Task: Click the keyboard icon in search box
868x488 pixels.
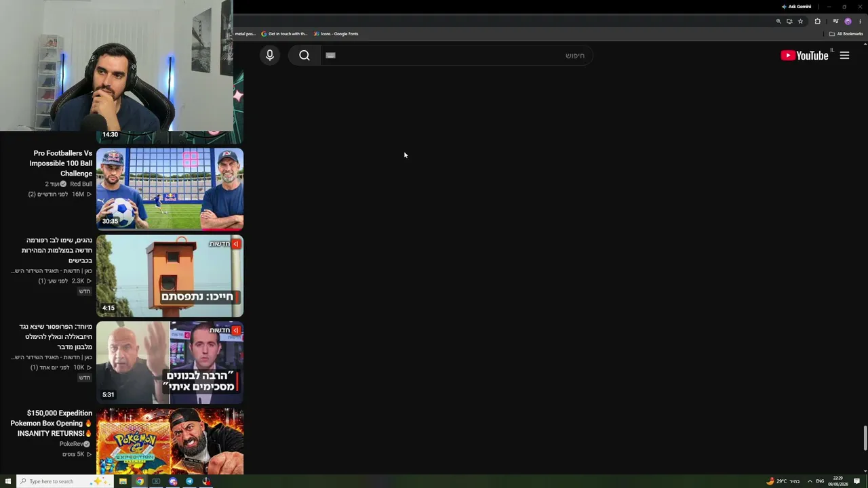Action: [x=330, y=56]
